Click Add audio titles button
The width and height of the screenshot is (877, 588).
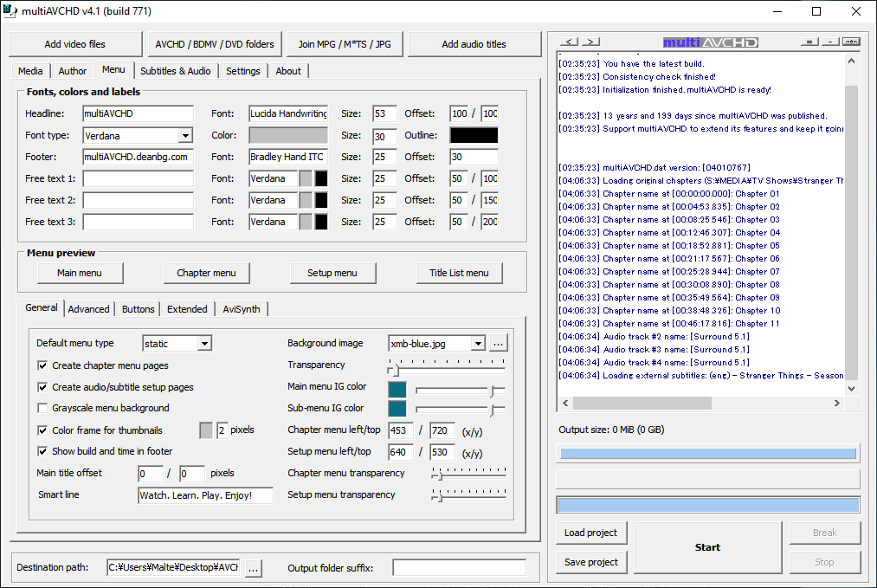point(474,44)
